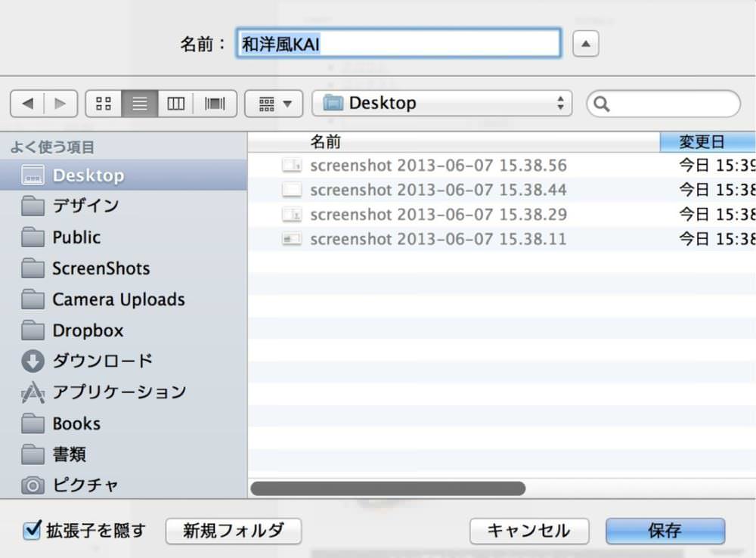Switch to icon view mode
The width and height of the screenshot is (756, 558).
103,104
